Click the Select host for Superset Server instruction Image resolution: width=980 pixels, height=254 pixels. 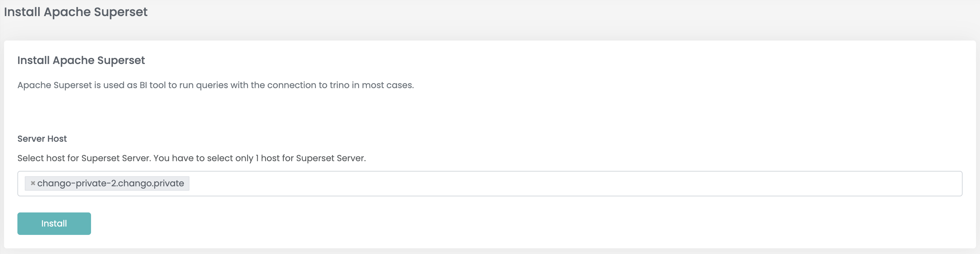point(192,158)
